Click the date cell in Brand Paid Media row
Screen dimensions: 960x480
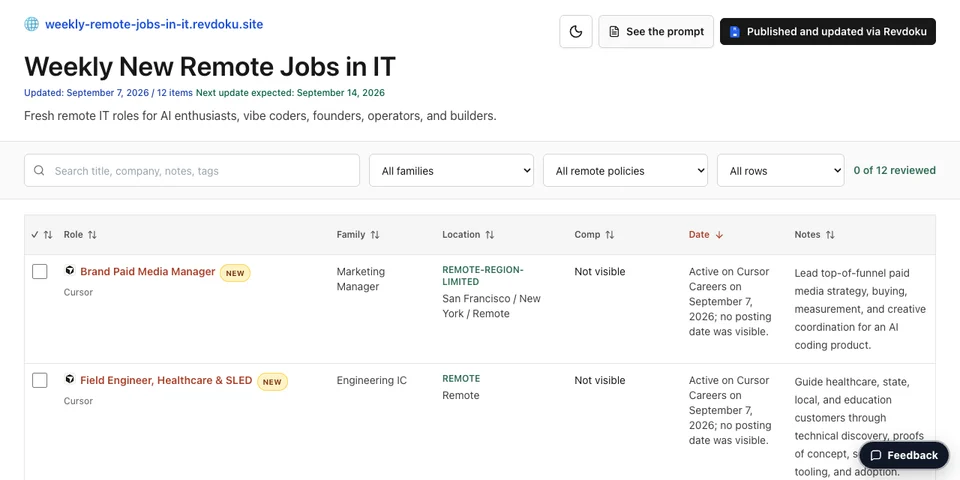click(730, 301)
